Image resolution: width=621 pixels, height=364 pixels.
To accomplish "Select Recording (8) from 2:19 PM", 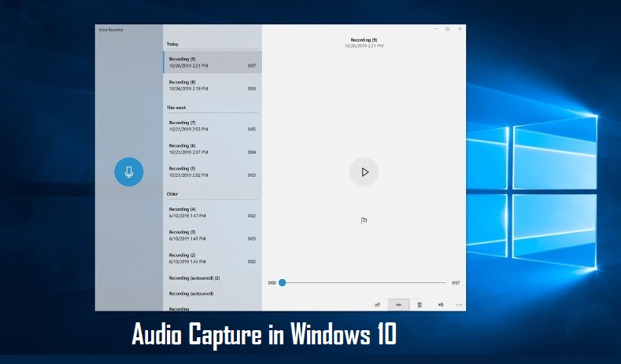I will point(213,85).
